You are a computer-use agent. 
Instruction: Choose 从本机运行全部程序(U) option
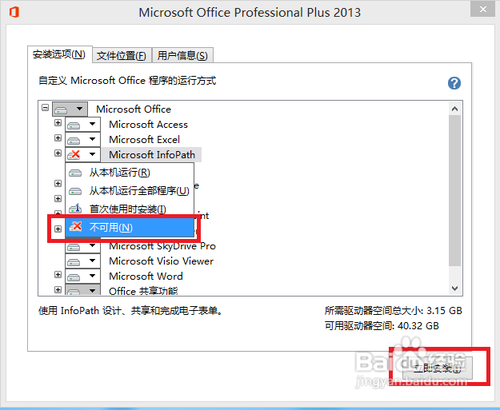point(129,191)
